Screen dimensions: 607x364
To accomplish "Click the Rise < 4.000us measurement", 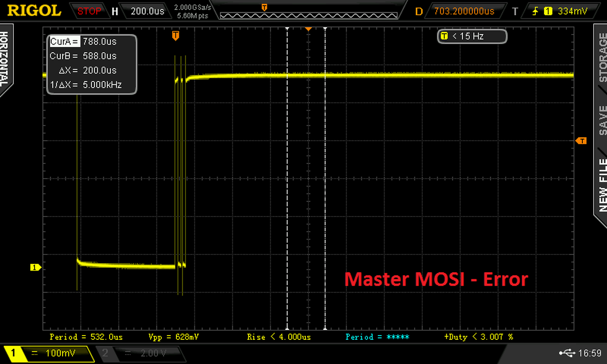I will 279,337.
